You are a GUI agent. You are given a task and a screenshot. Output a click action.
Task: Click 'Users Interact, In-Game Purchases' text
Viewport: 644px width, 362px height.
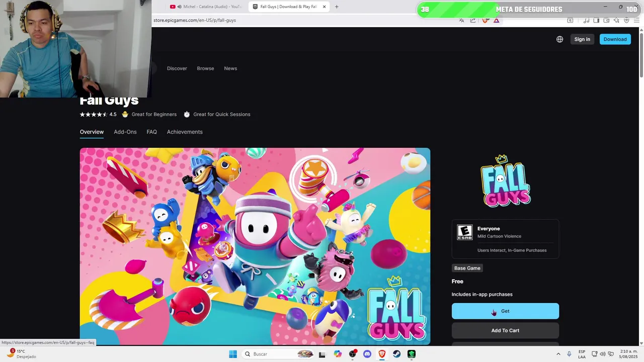coord(512,250)
